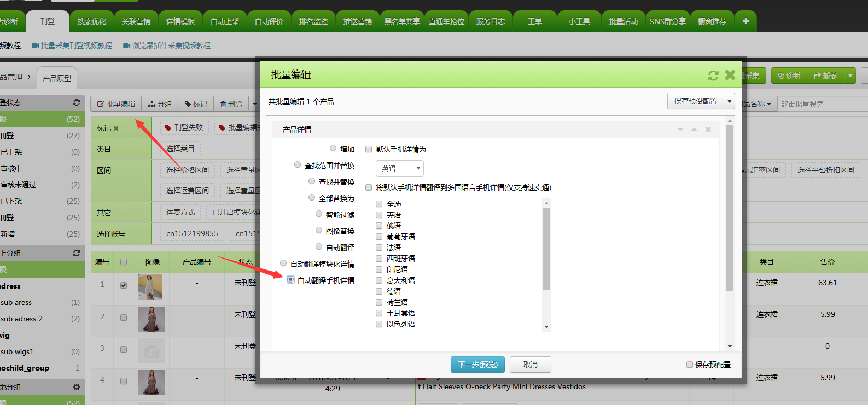Viewport: 868px width, 405px height.
Task: Move 产品详情 panel down with down arrow icon
Action: (x=680, y=130)
